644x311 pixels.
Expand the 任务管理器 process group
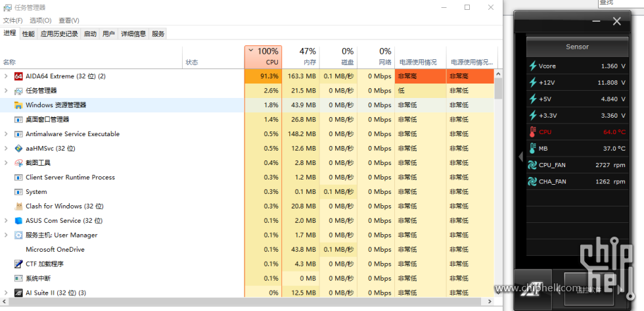pyautogui.click(x=6, y=90)
